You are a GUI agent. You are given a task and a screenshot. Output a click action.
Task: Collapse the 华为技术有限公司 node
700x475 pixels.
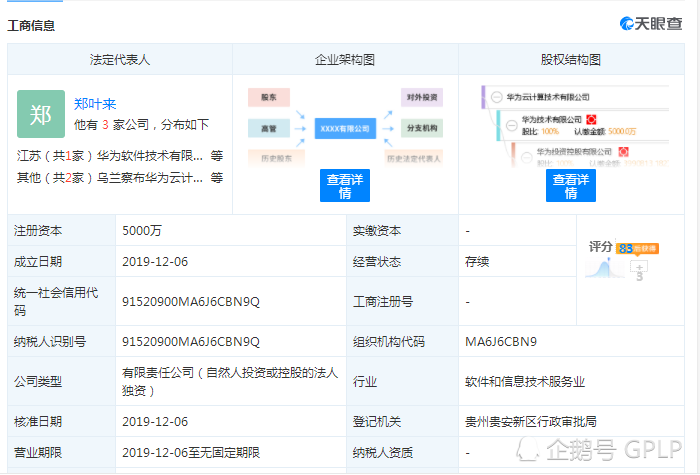[x=512, y=125]
